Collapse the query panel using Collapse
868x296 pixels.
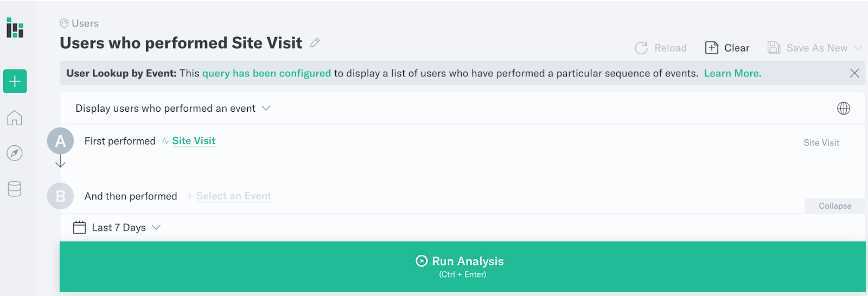coord(835,206)
